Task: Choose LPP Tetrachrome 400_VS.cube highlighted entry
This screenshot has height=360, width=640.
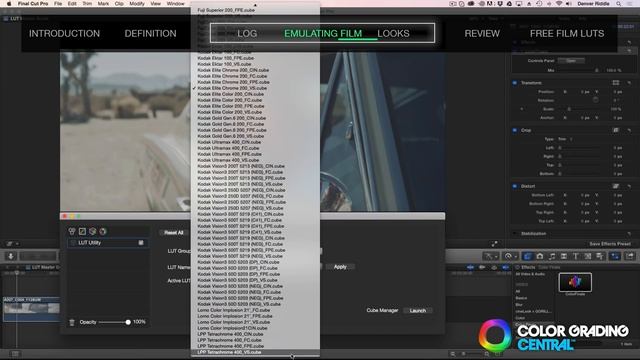Action: click(x=255, y=352)
